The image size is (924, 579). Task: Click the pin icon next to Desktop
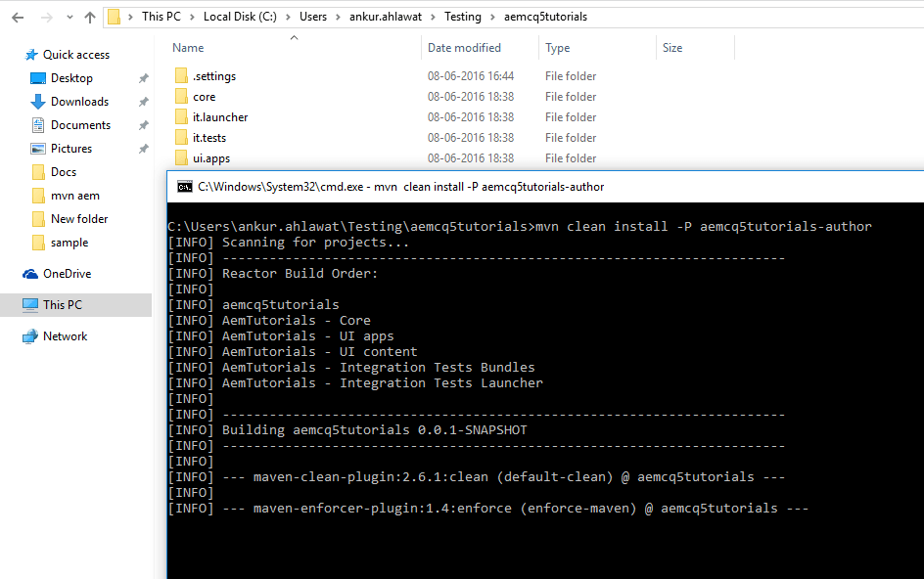[x=143, y=77]
